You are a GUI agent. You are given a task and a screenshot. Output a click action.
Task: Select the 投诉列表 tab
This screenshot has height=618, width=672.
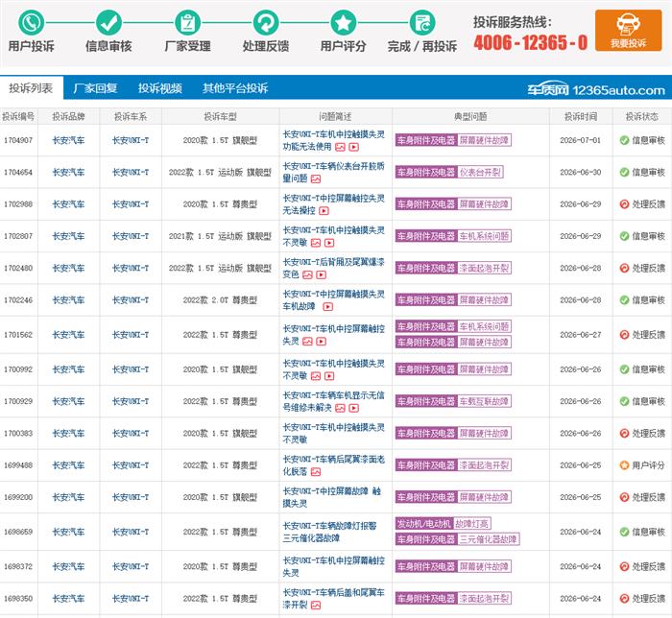pos(31,88)
